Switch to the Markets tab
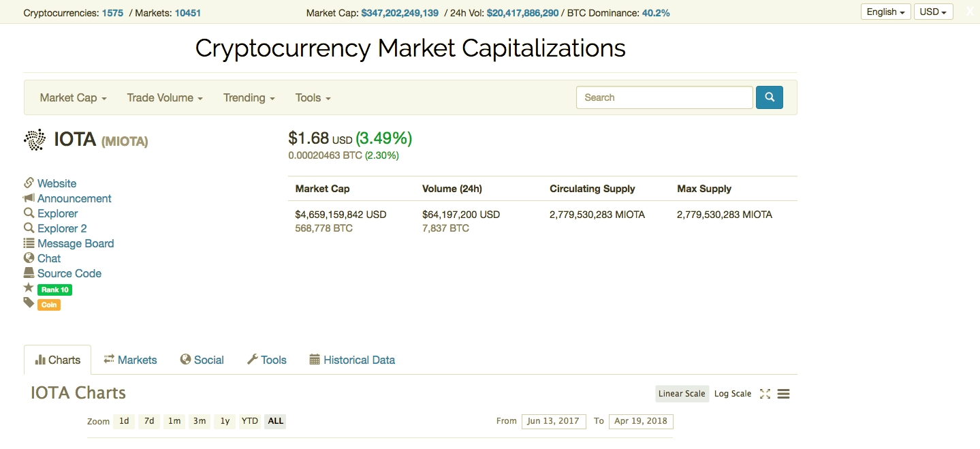This screenshot has width=980, height=449. pyautogui.click(x=130, y=360)
